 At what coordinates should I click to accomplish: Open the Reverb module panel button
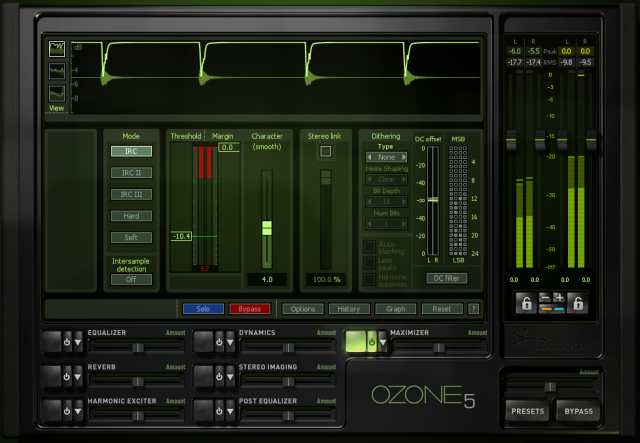[51, 376]
